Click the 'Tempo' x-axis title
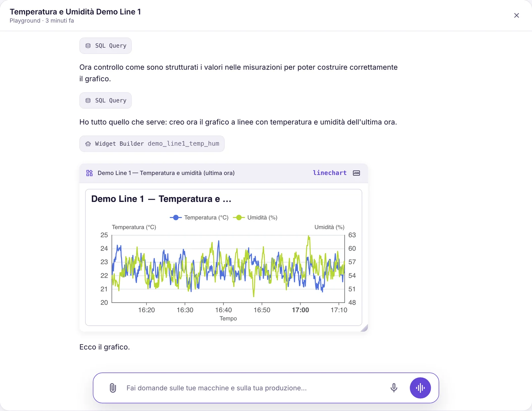Screen dimensions: 532x411 click(x=228, y=319)
